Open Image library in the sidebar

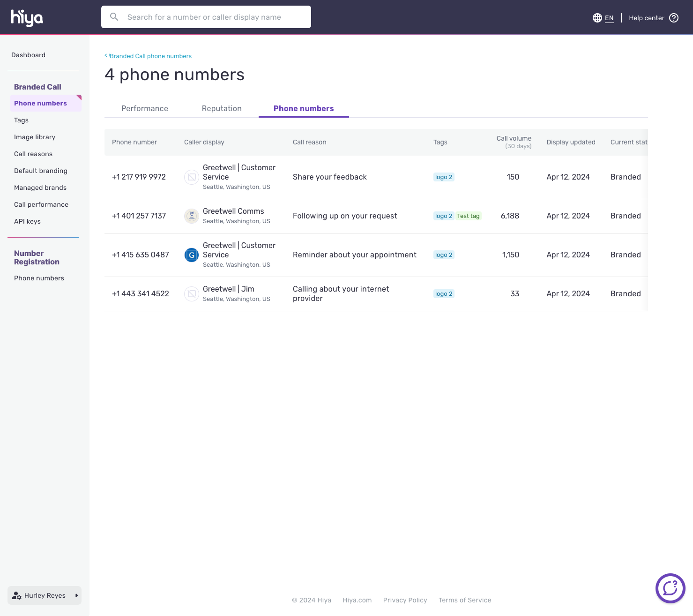tap(35, 137)
